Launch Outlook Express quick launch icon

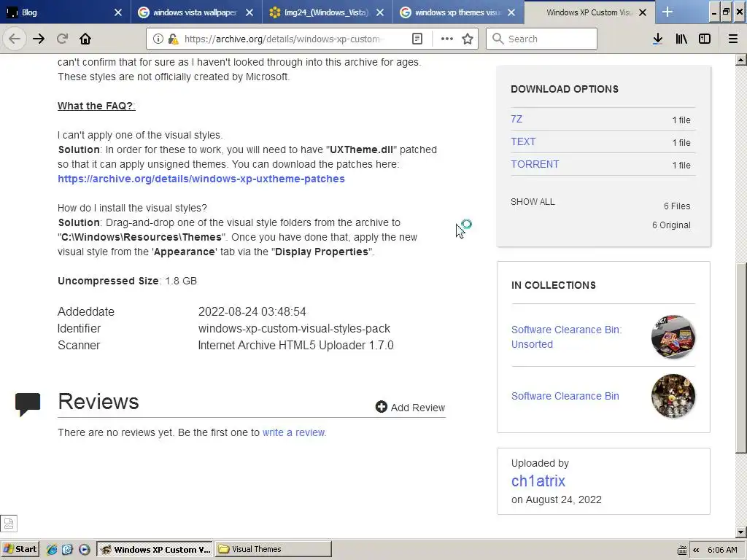click(68, 549)
